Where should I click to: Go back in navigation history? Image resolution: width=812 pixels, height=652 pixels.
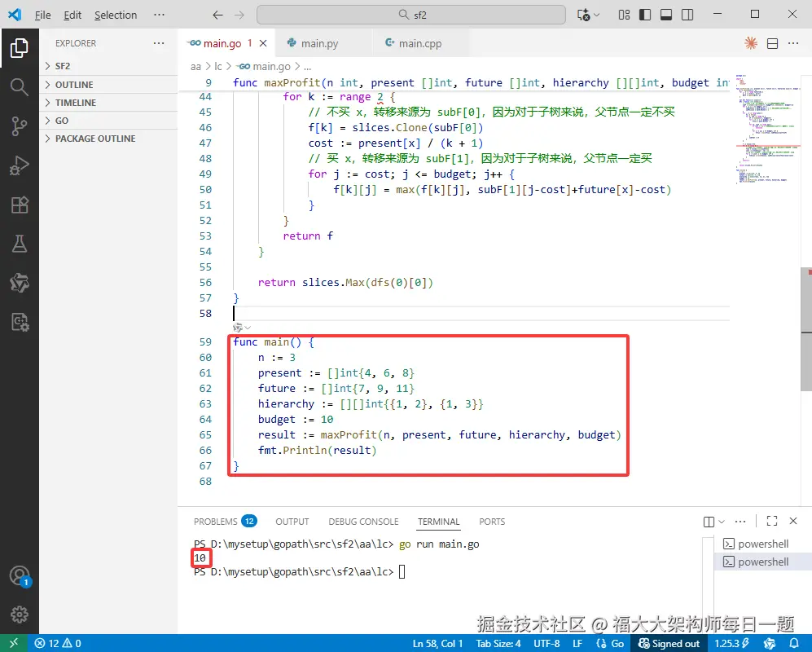(217, 15)
